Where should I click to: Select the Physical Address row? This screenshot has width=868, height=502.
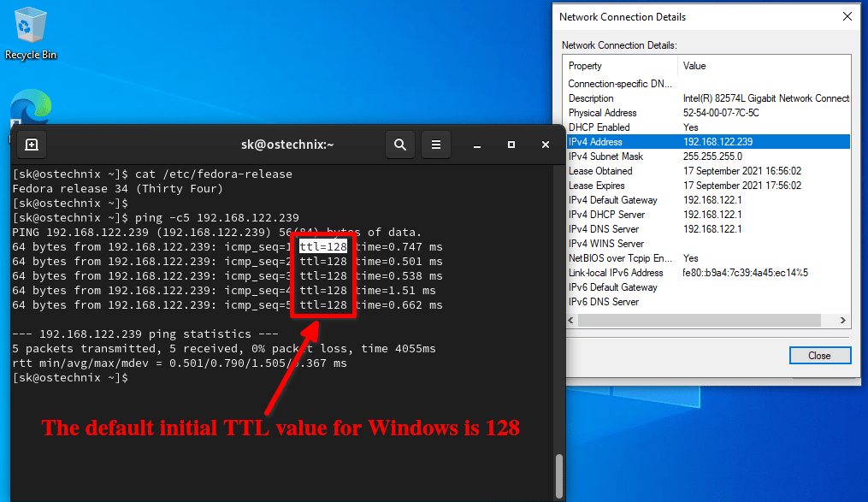pos(708,113)
